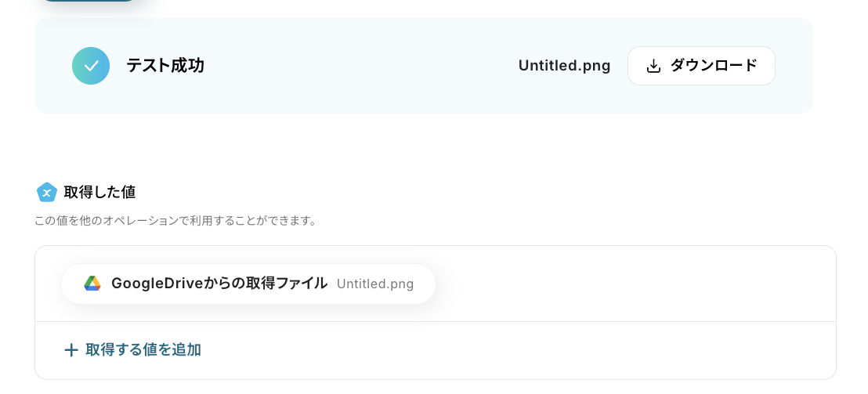Click the blue pentagon icon beside 取得した値
This screenshot has height=394, width=868.
47,192
